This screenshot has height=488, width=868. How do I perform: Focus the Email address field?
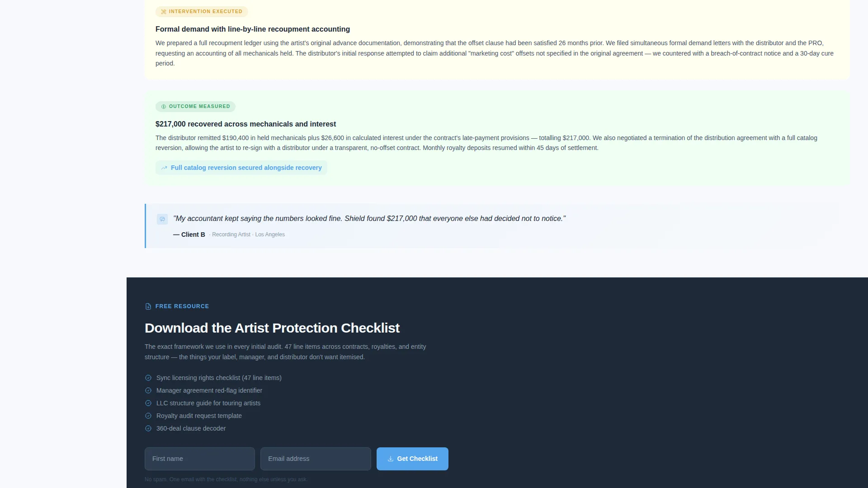click(x=316, y=459)
